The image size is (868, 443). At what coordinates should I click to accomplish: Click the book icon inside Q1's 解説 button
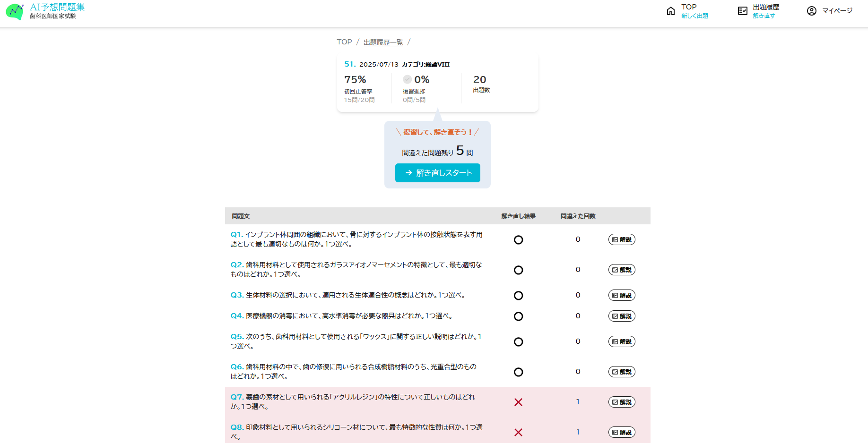coord(615,239)
